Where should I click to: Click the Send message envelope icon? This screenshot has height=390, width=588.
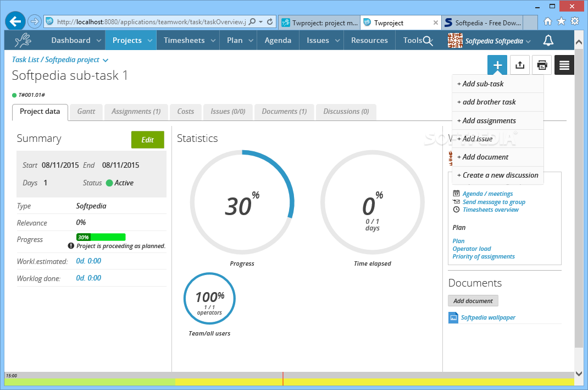[x=456, y=201]
